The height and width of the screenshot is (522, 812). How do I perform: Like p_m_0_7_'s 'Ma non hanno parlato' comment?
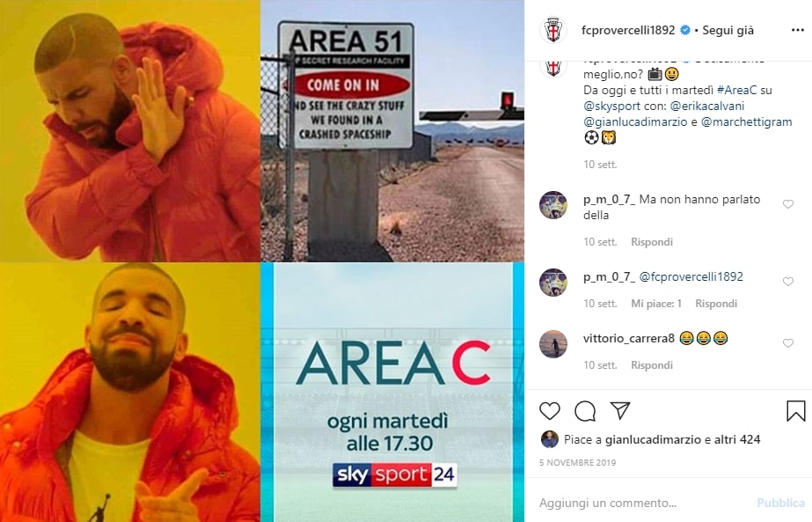pos(787,204)
